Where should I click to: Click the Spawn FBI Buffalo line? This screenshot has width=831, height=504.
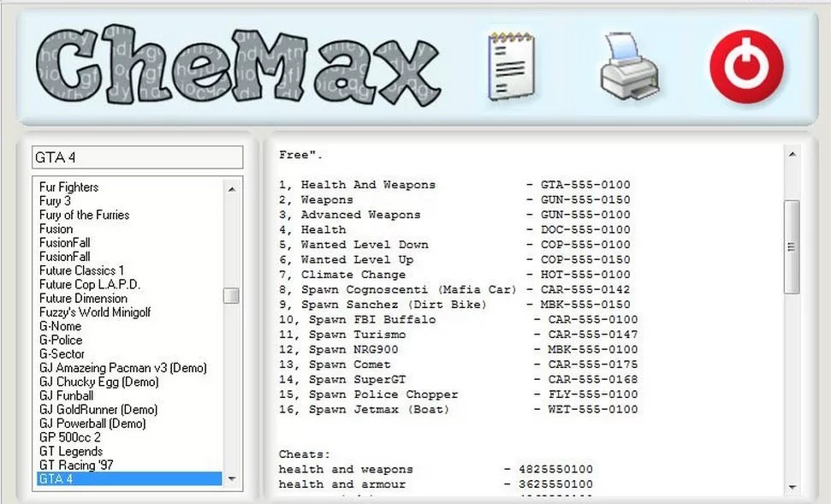[459, 319]
